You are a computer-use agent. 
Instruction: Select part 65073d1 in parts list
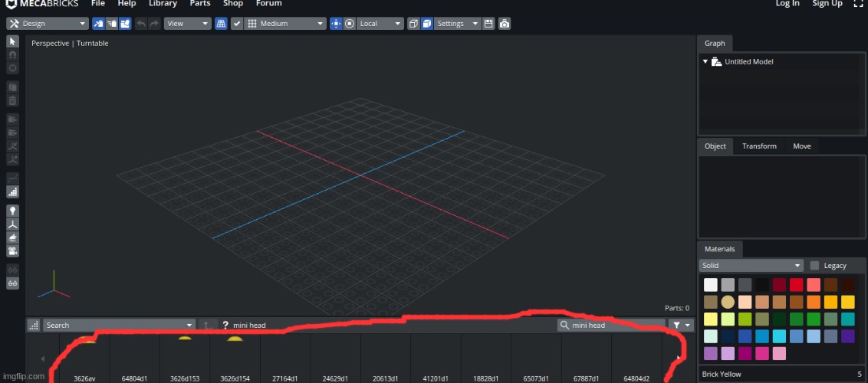coord(536,358)
